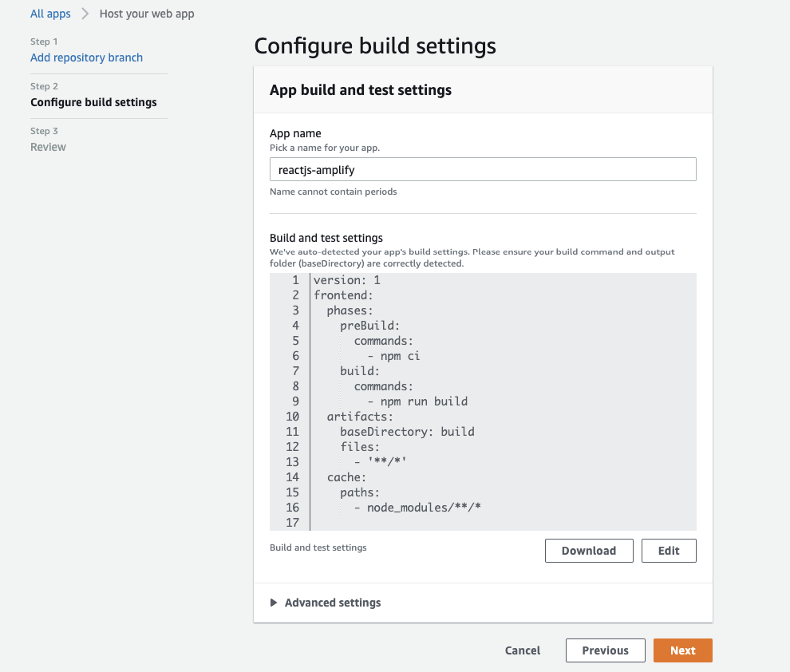
Task: Click the npm run build command line
Action: [417, 401]
